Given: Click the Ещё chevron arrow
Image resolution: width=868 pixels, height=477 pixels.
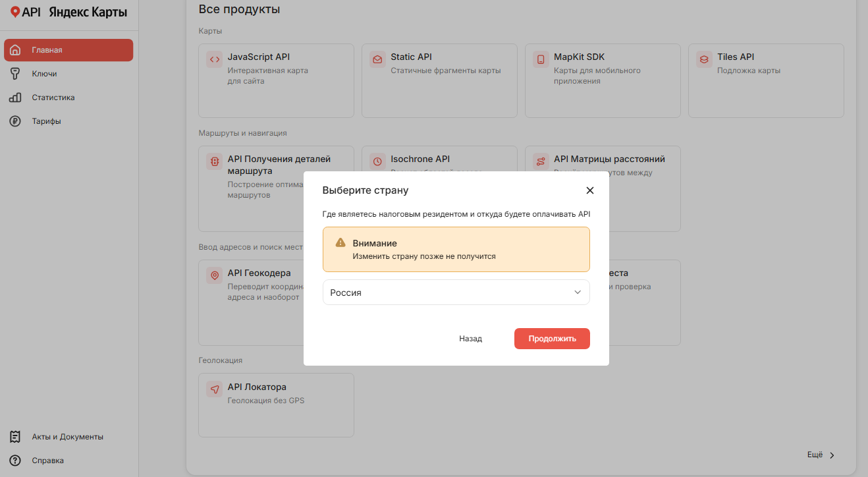Looking at the screenshot, I should point(832,455).
